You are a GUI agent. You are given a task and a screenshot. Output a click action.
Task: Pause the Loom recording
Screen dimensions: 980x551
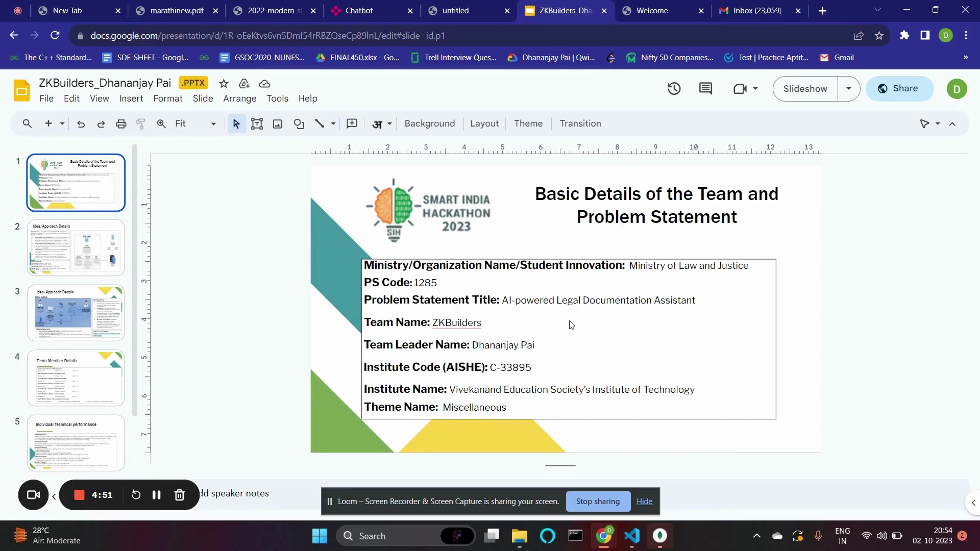(157, 495)
